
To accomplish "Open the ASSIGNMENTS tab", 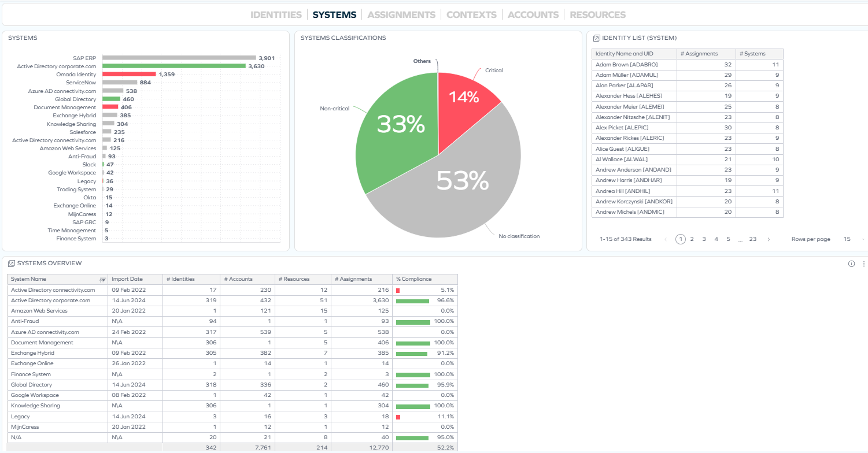I will click(401, 14).
